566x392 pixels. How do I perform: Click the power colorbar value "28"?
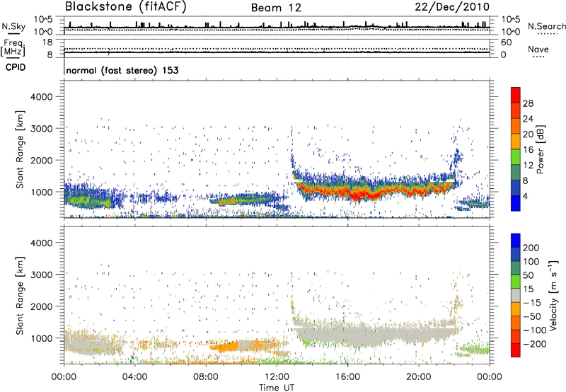tap(528, 103)
